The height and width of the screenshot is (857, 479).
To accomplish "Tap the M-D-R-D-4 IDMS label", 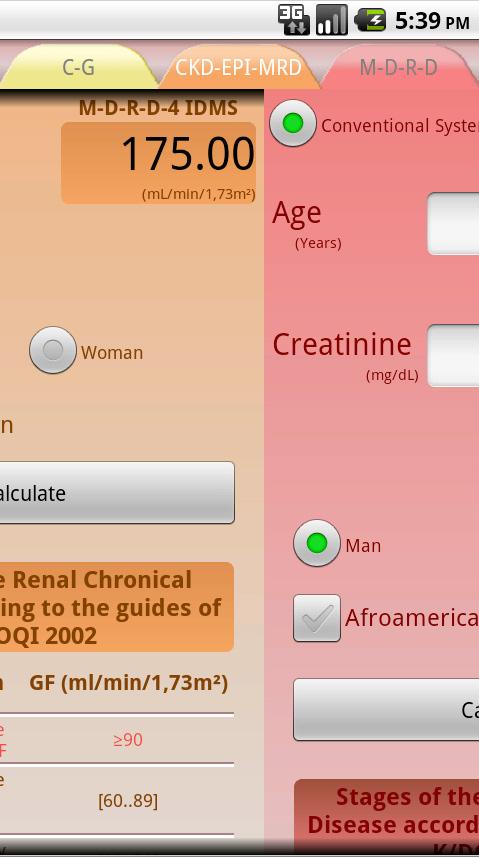I will [158, 108].
